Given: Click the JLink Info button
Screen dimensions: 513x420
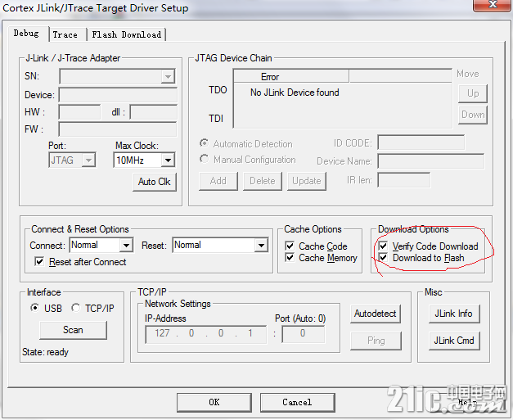Looking at the screenshot, I should pos(454,314).
